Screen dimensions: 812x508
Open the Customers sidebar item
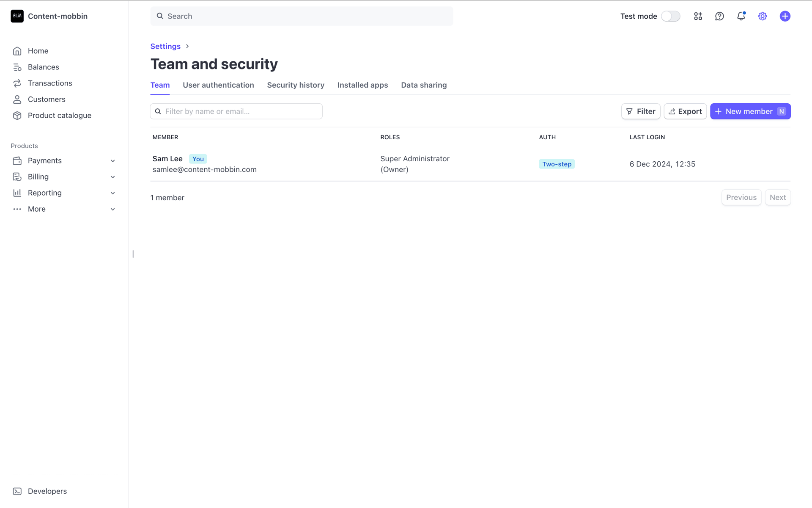click(x=47, y=99)
